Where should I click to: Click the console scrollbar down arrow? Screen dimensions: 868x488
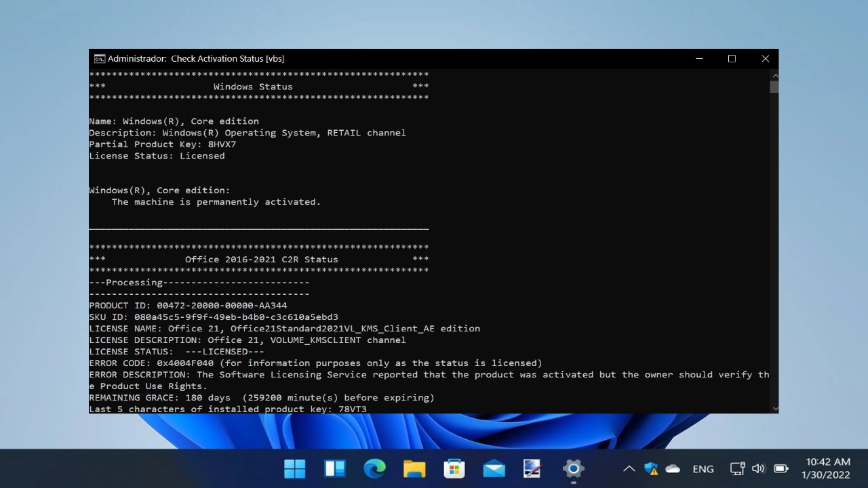pos(774,408)
